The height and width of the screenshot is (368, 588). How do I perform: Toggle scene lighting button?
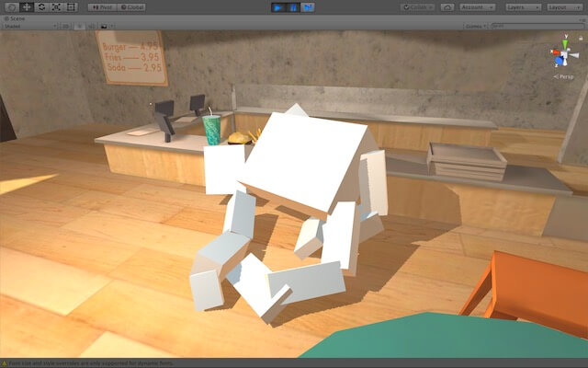coord(79,27)
